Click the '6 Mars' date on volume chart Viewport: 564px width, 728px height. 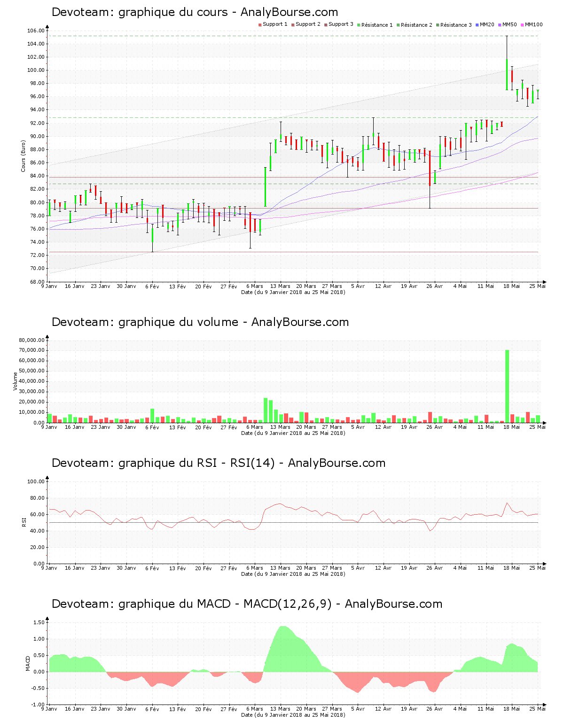[255, 427]
